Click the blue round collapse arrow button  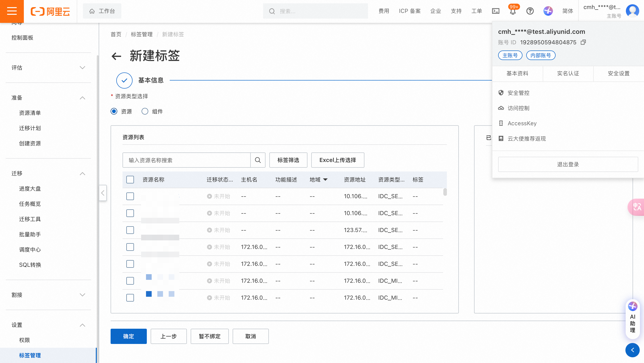pyautogui.click(x=633, y=350)
